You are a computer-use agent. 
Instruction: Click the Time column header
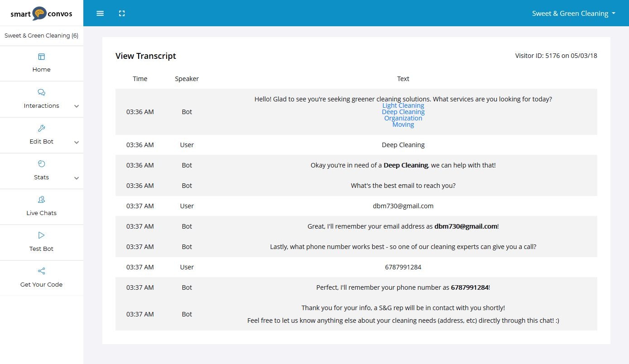[x=140, y=79]
